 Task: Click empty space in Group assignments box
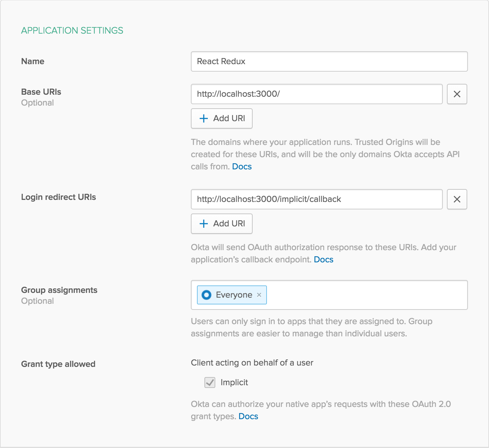[367, 295]
